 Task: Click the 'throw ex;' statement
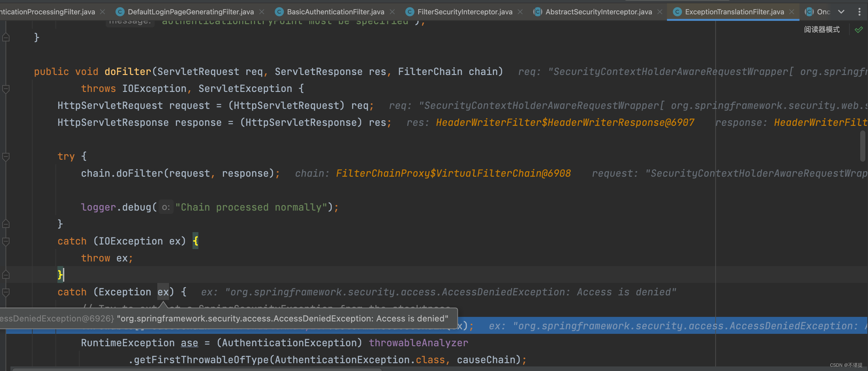[107, 258]
